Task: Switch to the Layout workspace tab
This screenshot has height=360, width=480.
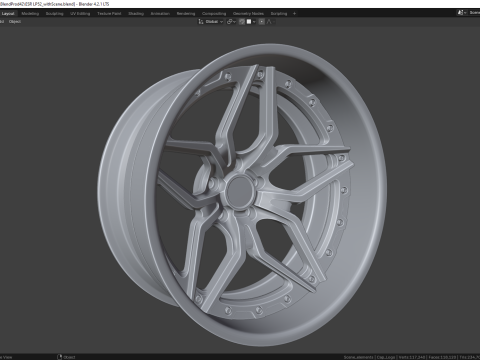Action: [x=8, y=14]
